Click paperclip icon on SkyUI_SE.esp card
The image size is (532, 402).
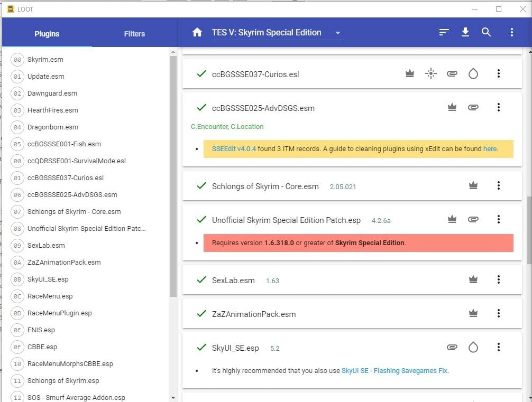452,347
